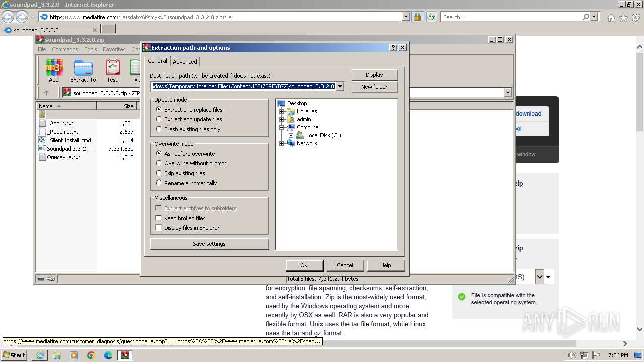Open the IE search provider dropdown
The image size is (644, 362).
coord(594,17)
